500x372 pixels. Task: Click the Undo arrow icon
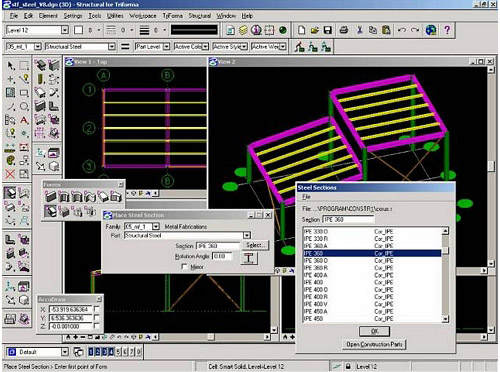(x=402, y=30)
